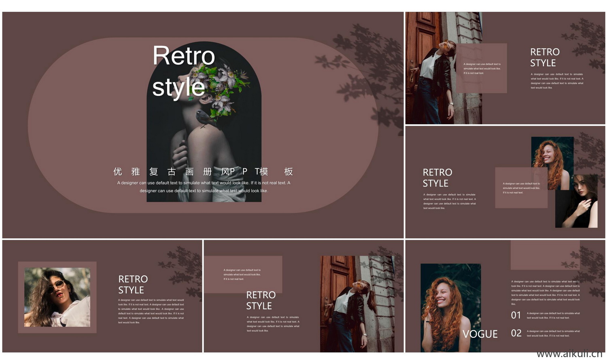Open the photo of woman wearing sunglasses

click(x=57, y=297)
